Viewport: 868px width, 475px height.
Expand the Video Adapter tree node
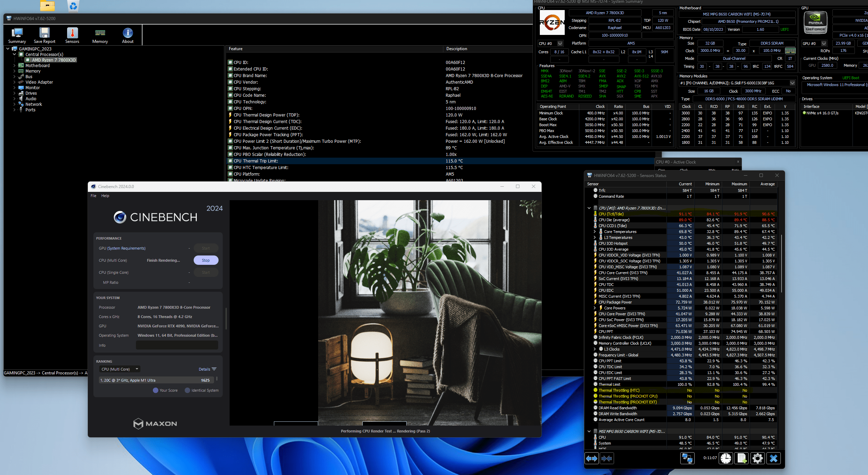(x=14, y=82)
